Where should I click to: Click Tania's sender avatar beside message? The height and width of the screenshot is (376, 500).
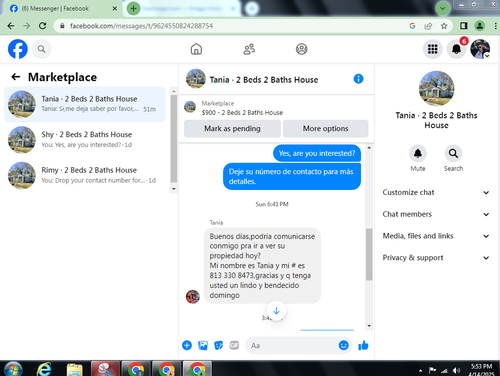193,297
